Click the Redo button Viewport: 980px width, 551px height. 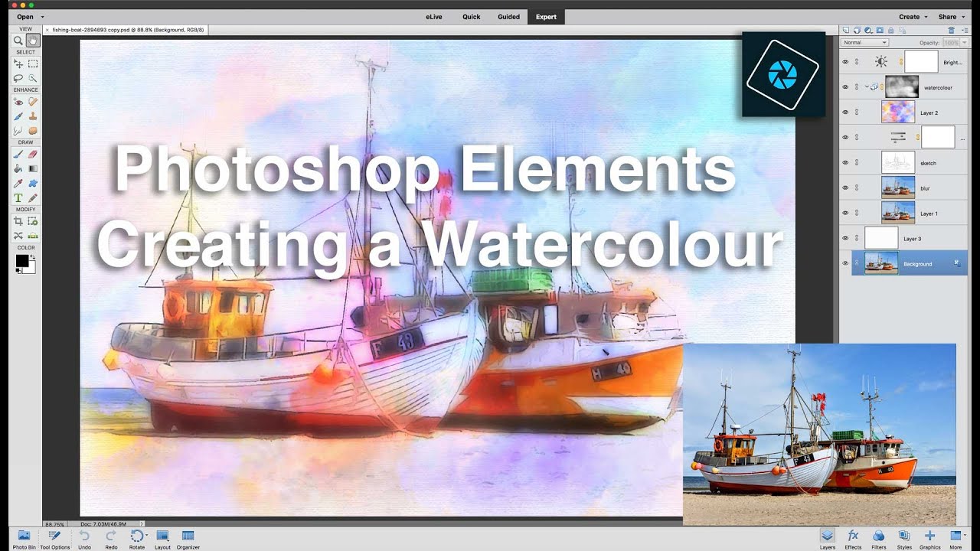click(x=111, y=539)
